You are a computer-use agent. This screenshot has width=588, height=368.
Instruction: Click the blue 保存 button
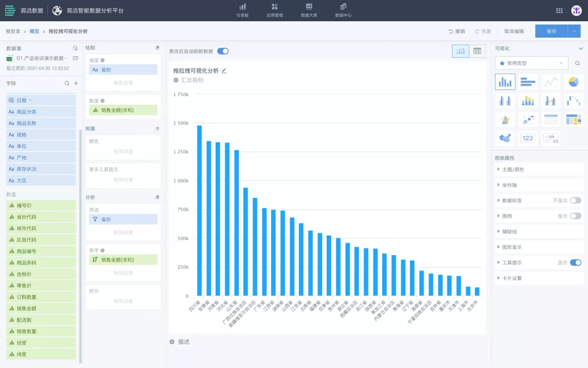tap(551, 32)
